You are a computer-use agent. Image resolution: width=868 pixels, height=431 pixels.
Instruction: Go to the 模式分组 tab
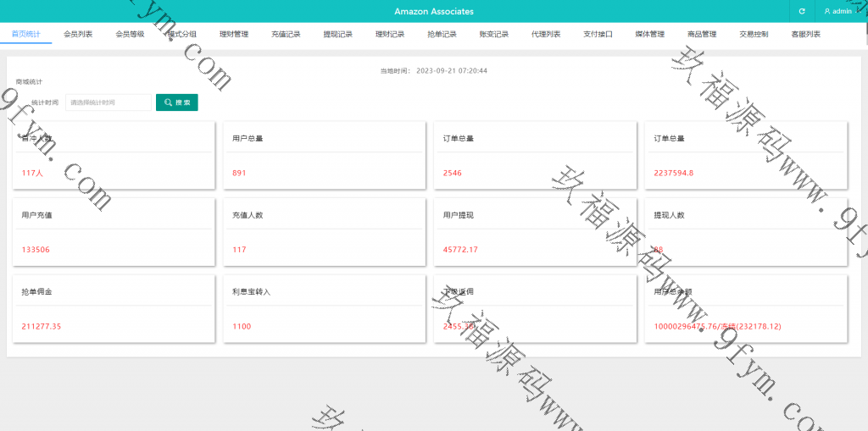[x=181, y=34]
